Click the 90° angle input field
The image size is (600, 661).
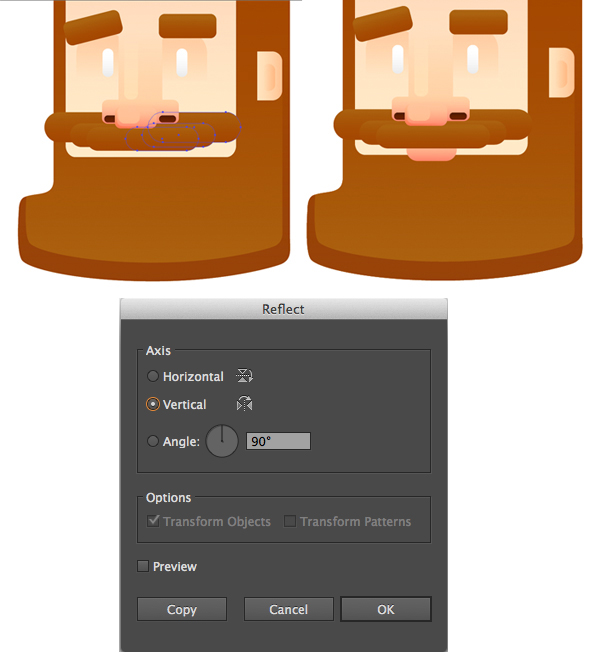click(x=278, y=441)
